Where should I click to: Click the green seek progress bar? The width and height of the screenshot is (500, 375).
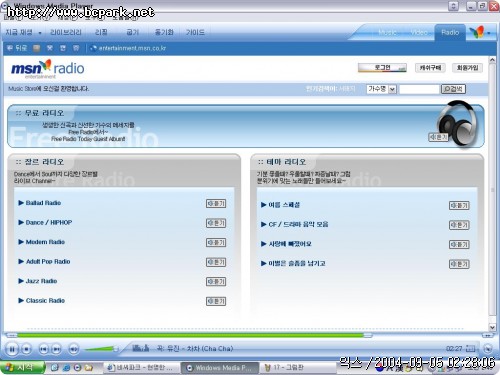coord(190,335)
